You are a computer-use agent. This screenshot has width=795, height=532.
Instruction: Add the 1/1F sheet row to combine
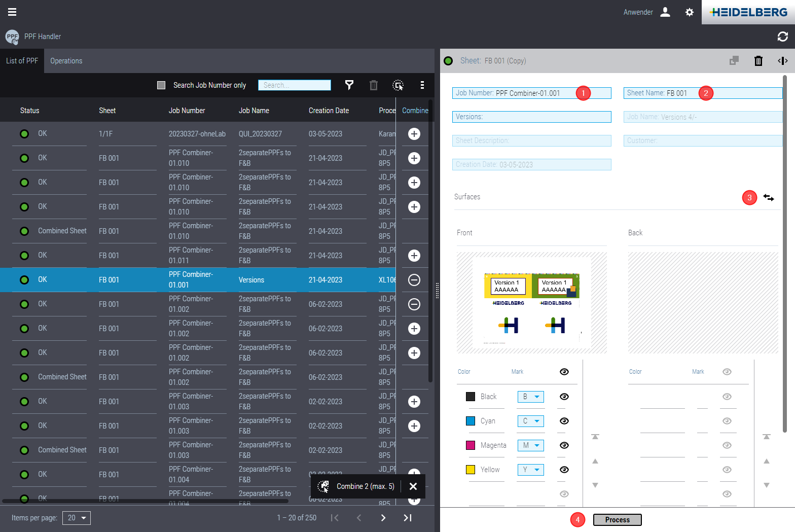414,134
